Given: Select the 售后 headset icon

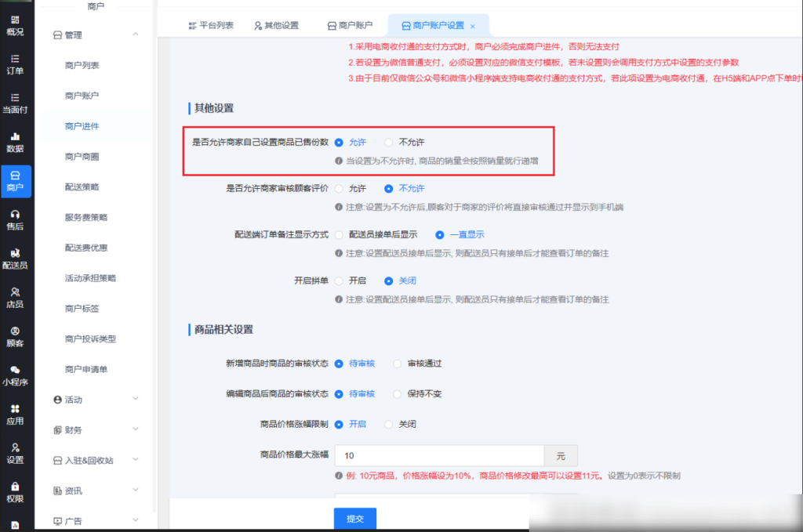Looking at the screenshot, I should pos(15,219).
